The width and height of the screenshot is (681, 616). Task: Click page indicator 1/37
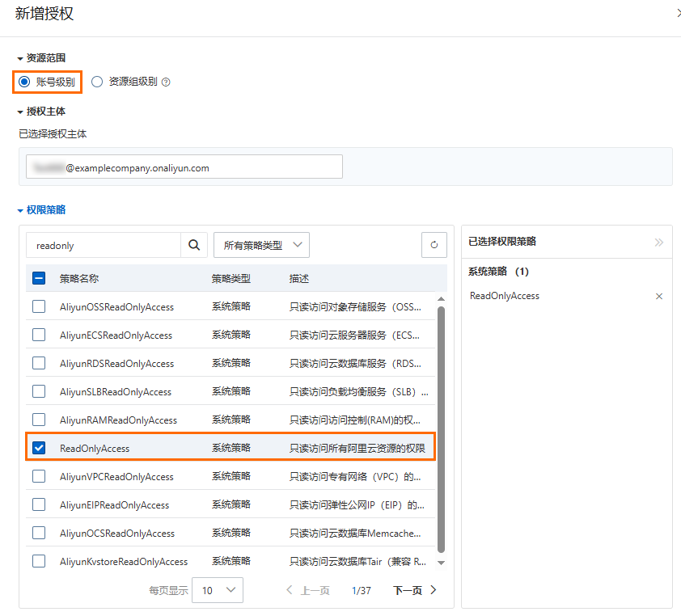click(x=362, y=590)
